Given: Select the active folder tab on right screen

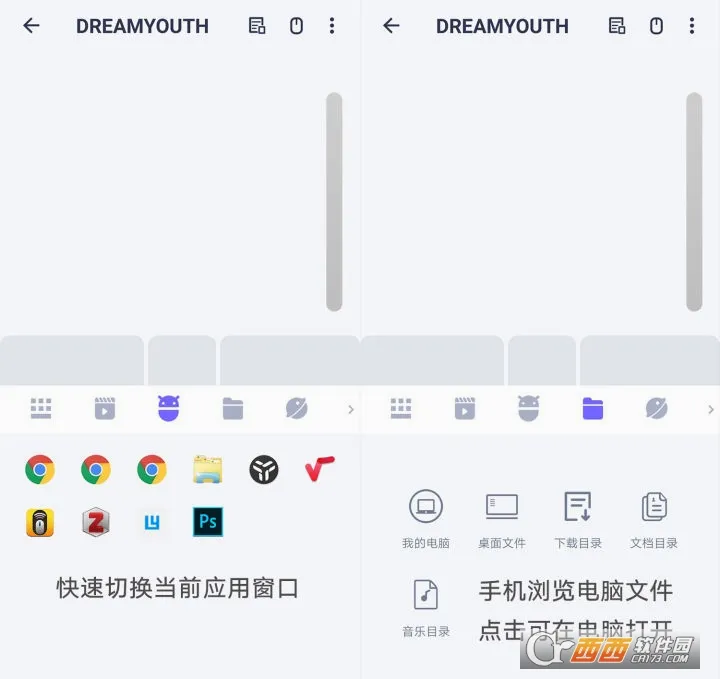Looking at the screenshot, I should (593, 408).
